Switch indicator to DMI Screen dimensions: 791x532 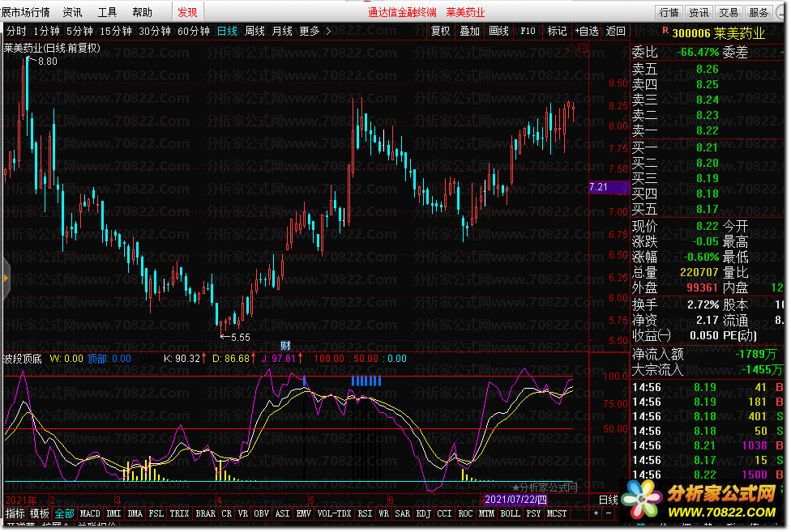114,513
